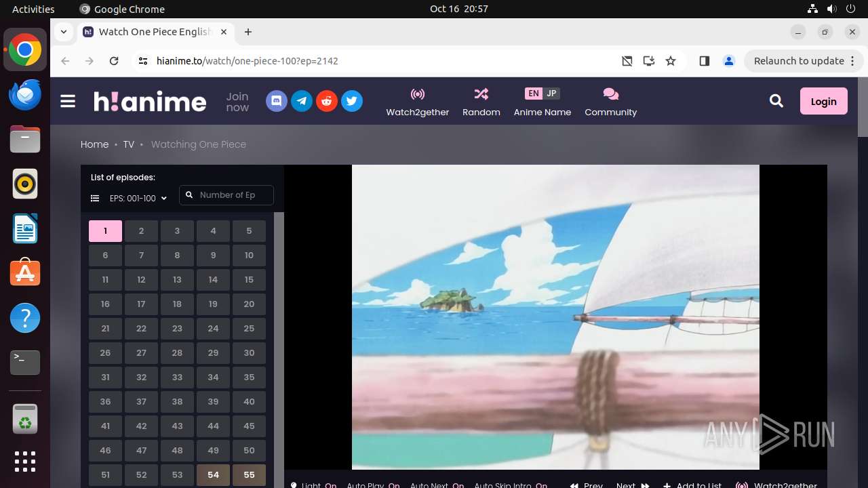
Task: Open the Telegram channel icon
Action: 302,101
